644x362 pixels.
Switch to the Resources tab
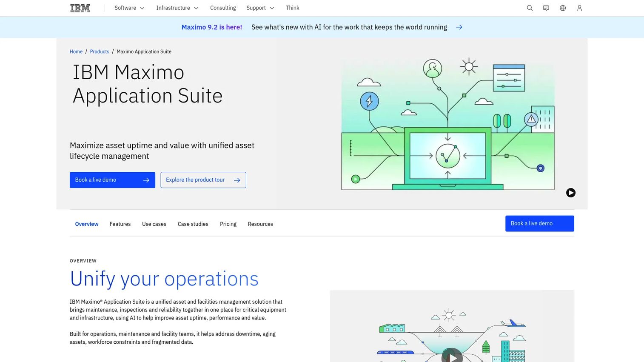tap(260, 224)
